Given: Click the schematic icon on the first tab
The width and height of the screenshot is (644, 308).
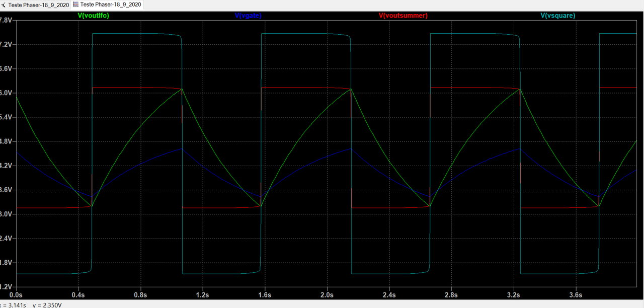Looking at the screenshot, I should point(3,5).
